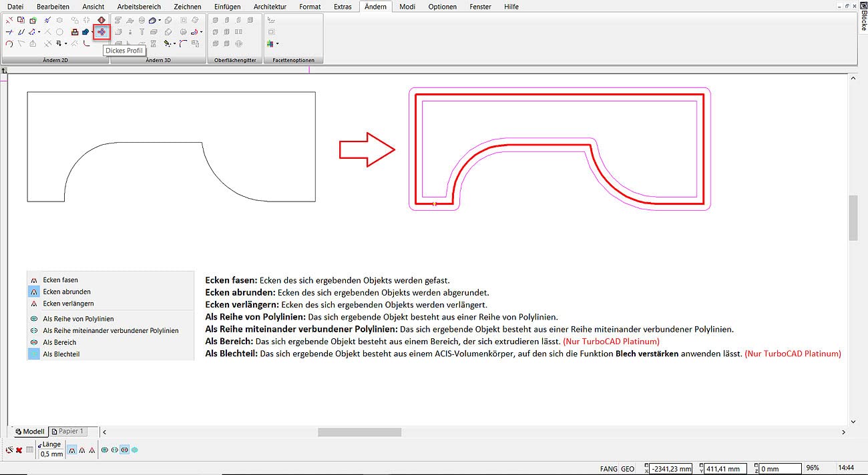
Task: Click vertical scrollbar down arrow
Action: click(x=853, y=421)
